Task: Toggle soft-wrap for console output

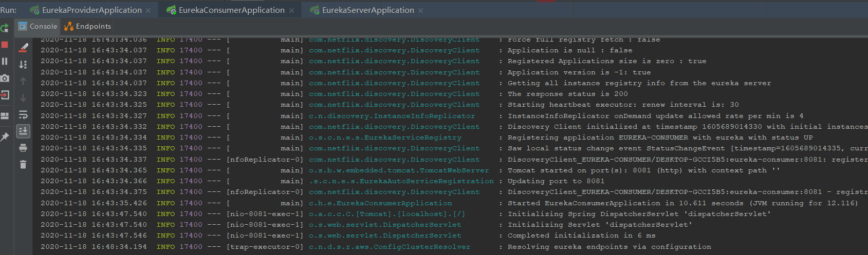Action: point(23,114)
